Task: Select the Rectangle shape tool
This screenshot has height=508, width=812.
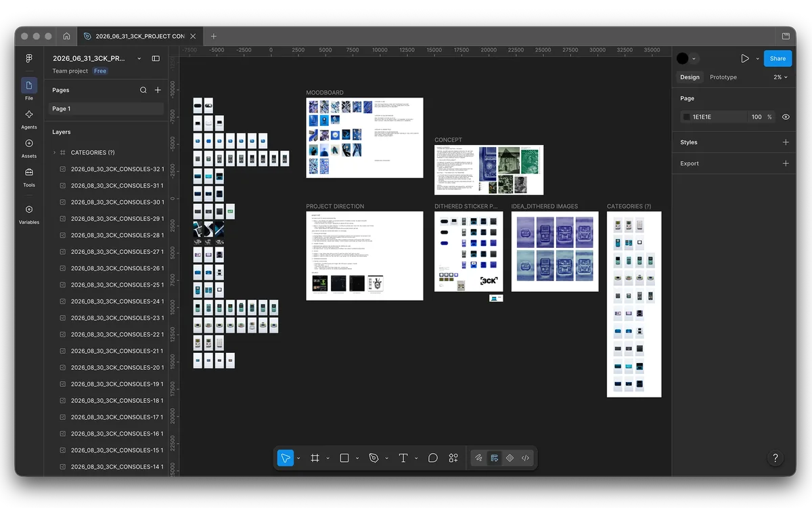Action: pos(344,458)
